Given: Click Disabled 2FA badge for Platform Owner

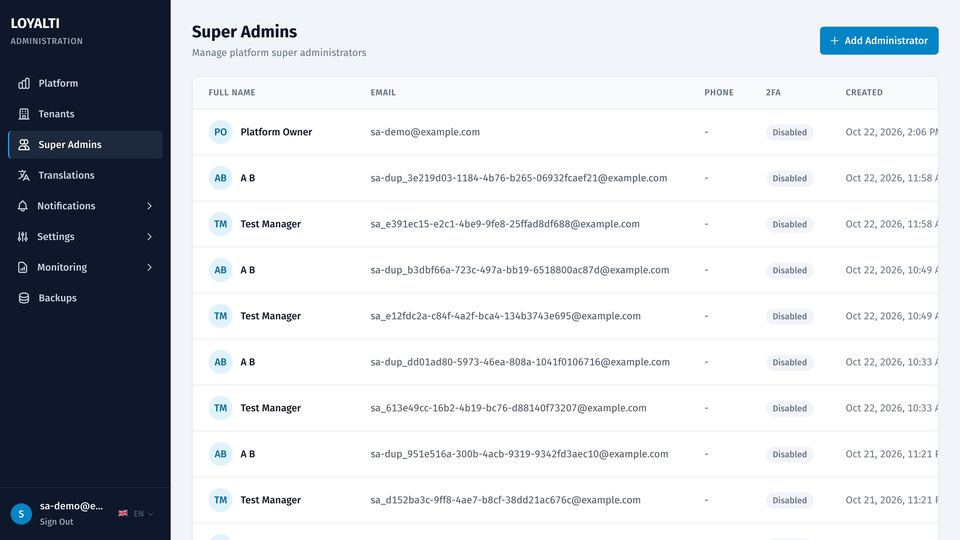Looking at the screenshot, I should tap(789, 132).
